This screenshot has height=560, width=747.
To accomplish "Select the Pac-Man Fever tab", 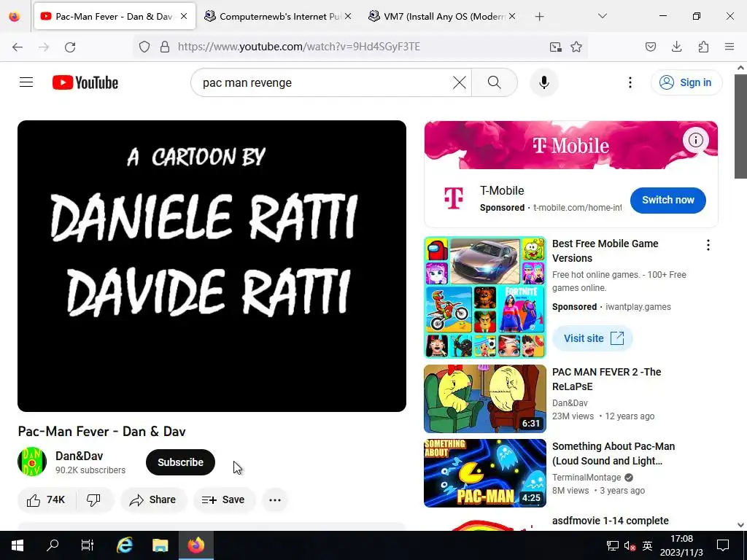I will [x=115, y=16].
